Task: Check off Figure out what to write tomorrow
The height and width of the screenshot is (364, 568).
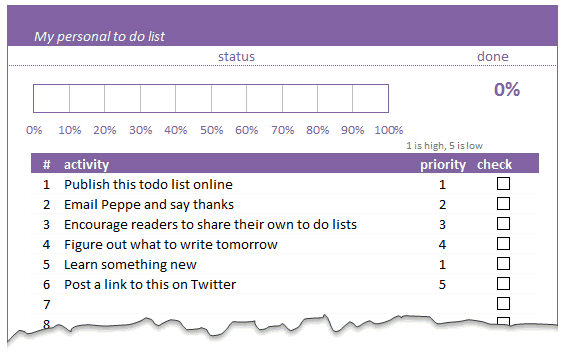Action: tap(503, 243)
